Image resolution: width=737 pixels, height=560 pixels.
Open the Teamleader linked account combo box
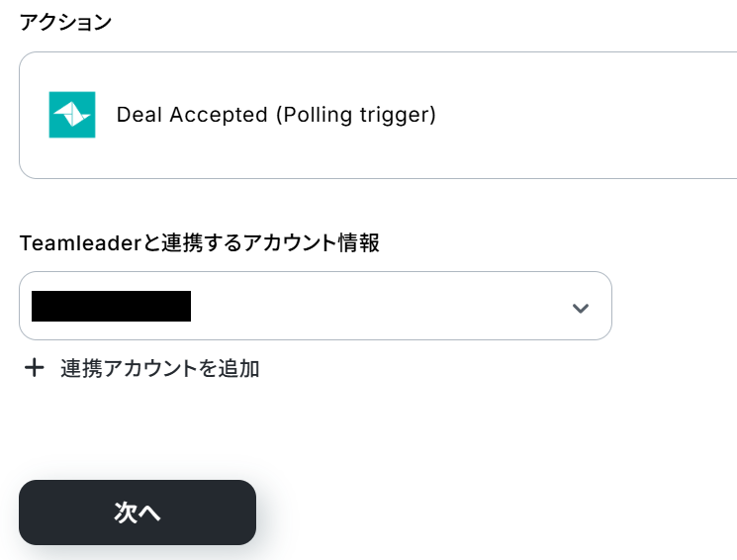point(315,306)
